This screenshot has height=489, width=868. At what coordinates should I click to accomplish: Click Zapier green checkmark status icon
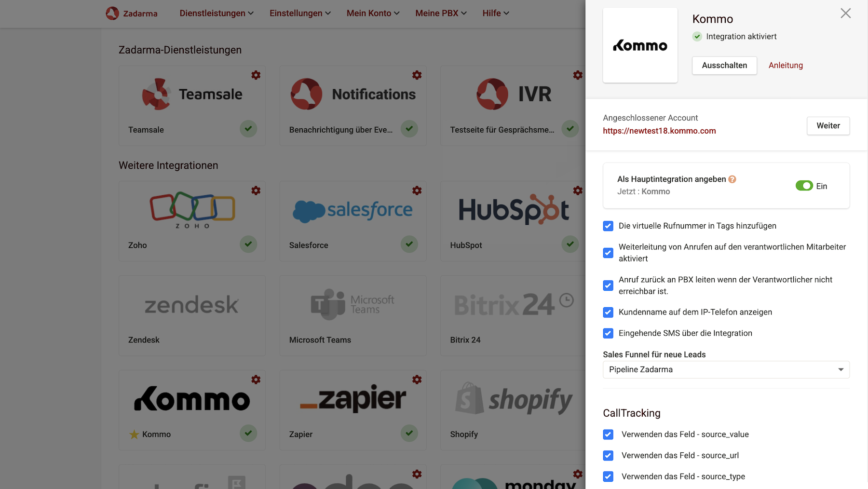click(x=409, y=433)
